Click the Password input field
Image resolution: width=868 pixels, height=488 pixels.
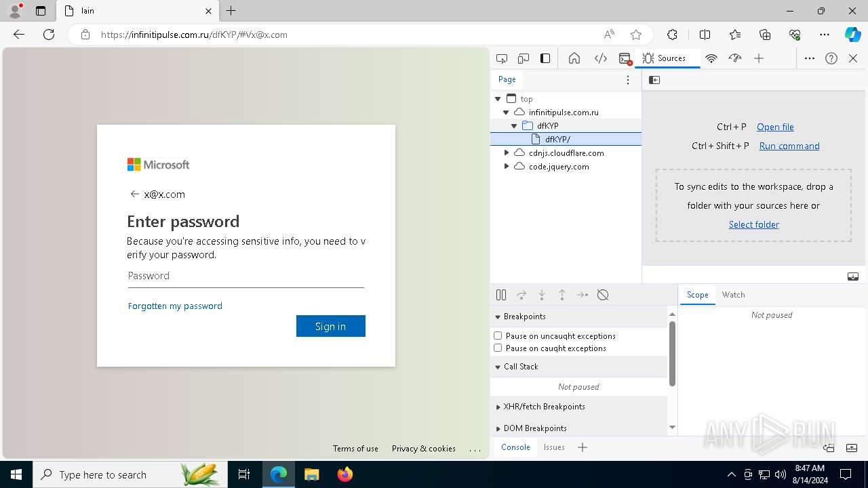[246, 276]
